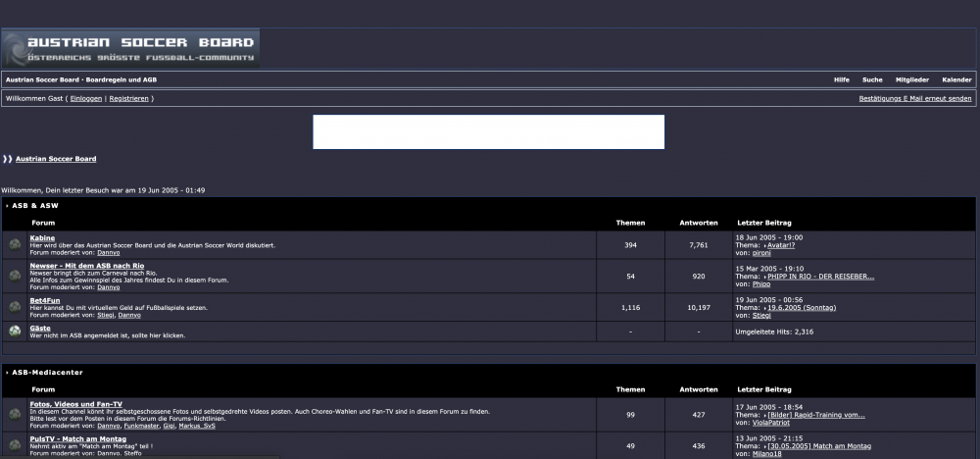Click the Newser forum status icon

15,276
